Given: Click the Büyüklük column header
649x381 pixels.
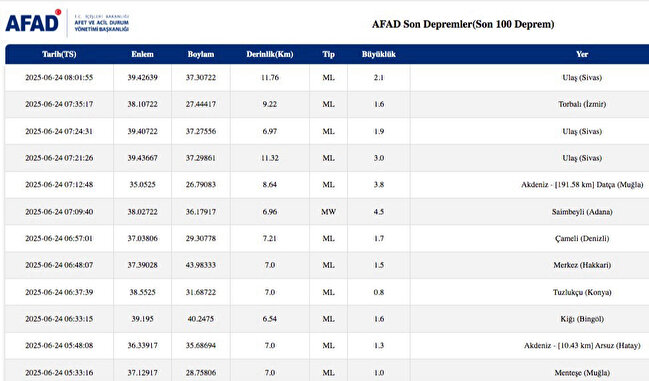Looking at the screenshot, I should (379, 54).
